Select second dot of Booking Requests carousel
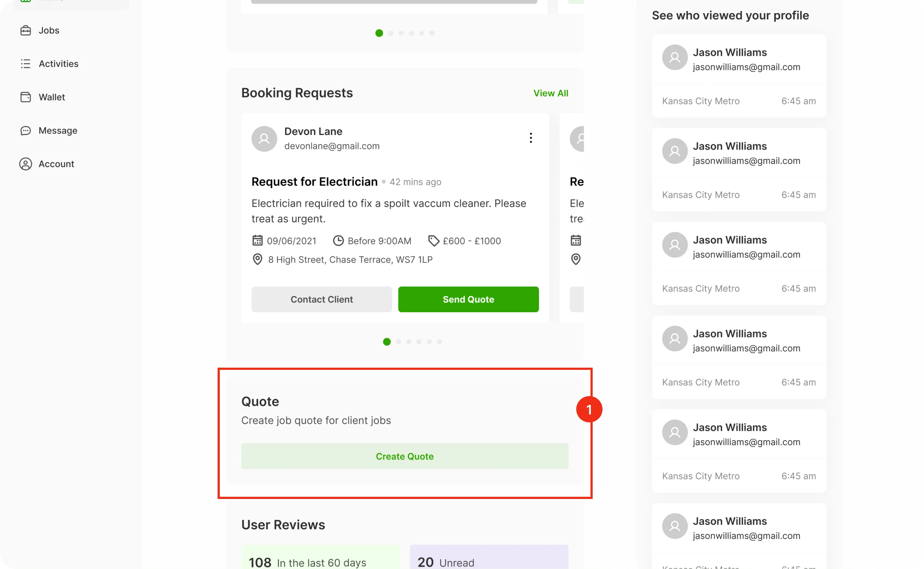Image resolution: width=924 pixels, height=569 pixels. pyautogui.click(x=398, y=342)
